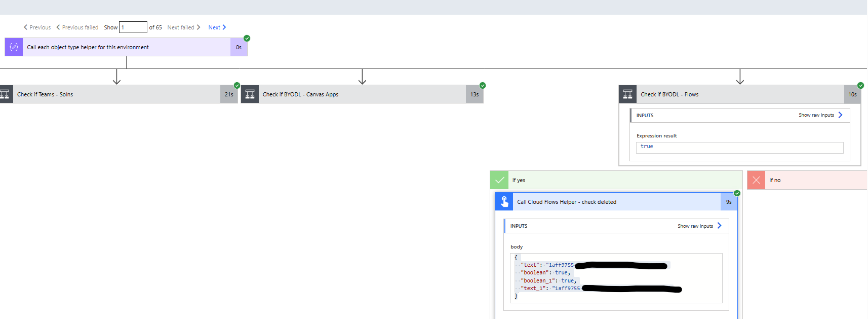
Task: Click success badge on Check if Teams - Solns
Action: pos(237,85)
